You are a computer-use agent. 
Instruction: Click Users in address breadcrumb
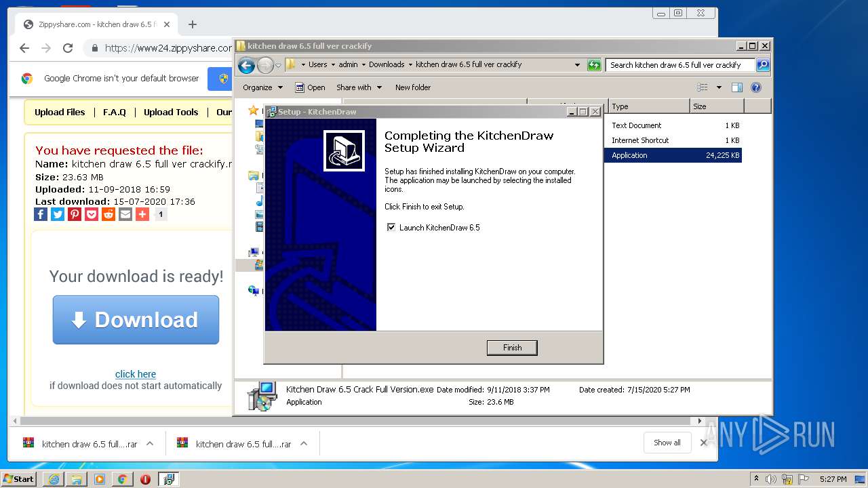point(317,64)
